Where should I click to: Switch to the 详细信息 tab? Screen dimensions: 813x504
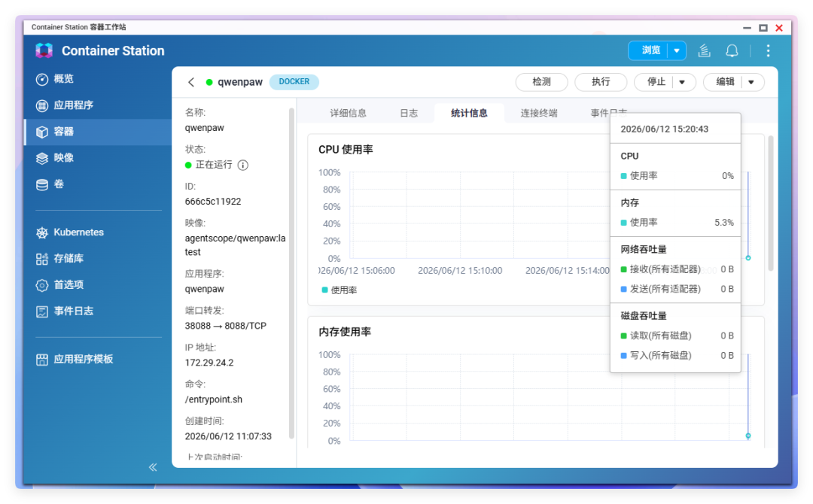pyautogui.click(x=348, y=113)
